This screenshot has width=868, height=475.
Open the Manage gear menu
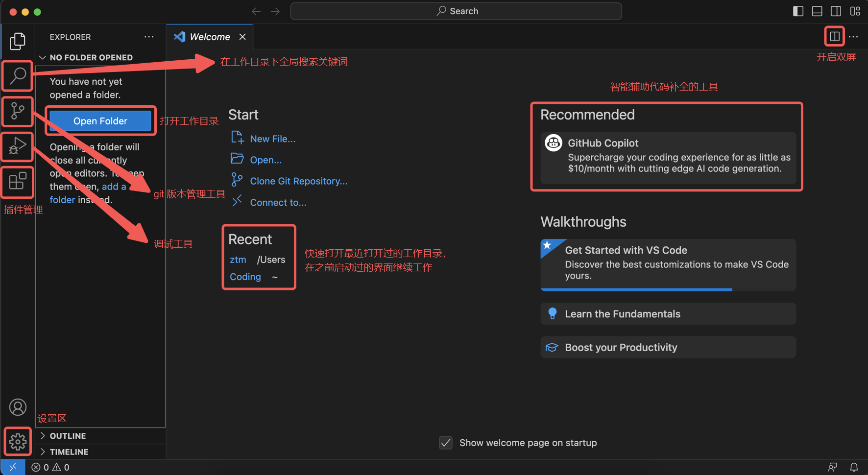18,442
